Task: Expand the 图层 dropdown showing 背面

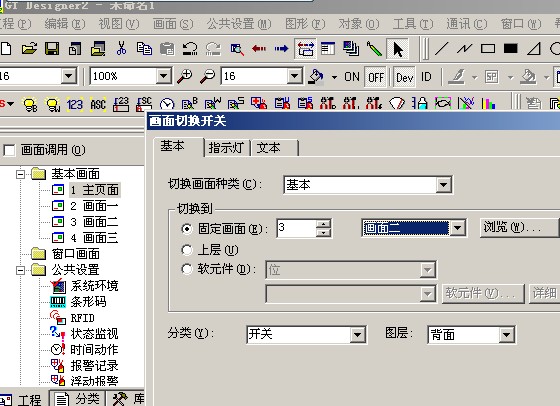Action: 506,335
